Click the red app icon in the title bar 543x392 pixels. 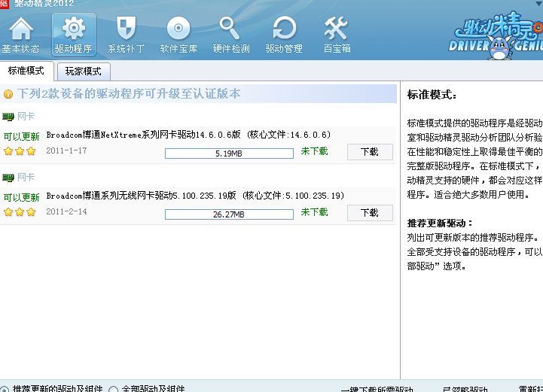(5, 5)
